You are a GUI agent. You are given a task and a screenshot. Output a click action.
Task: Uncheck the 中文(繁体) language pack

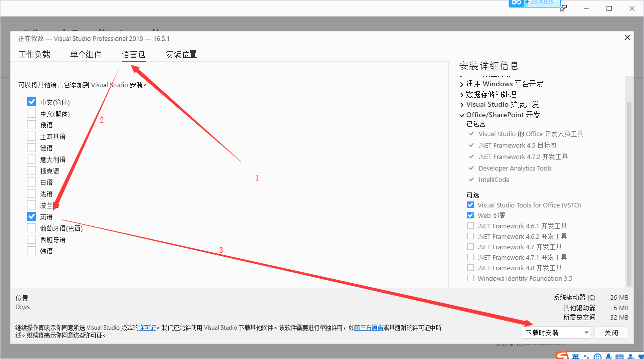[31, 113]
